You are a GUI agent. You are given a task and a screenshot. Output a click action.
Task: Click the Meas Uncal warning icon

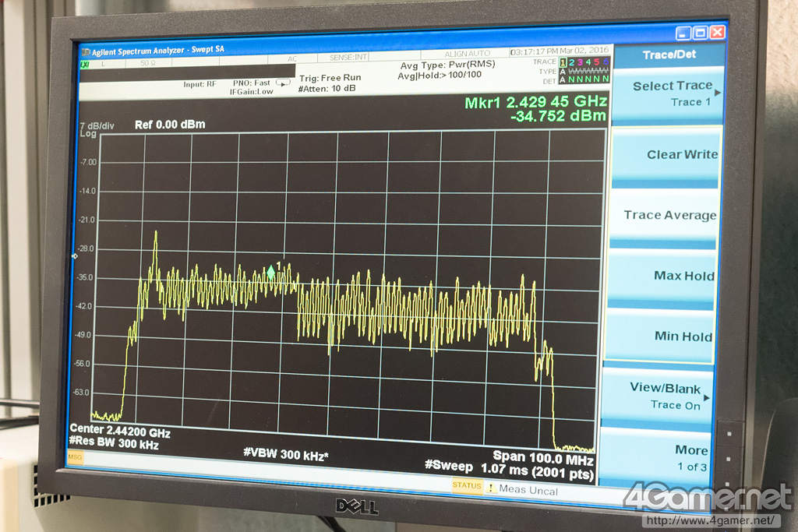(x=491, y=488)
